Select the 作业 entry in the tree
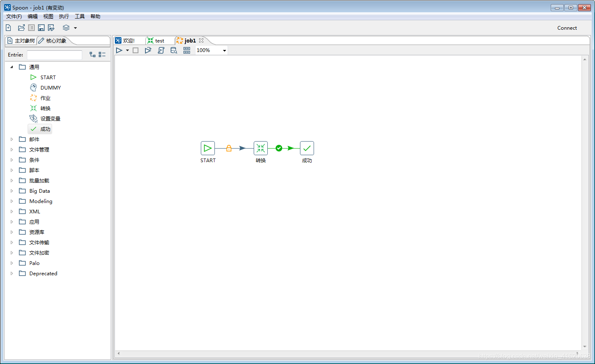This screenshot has width=595, height=364. pos(40,98)
